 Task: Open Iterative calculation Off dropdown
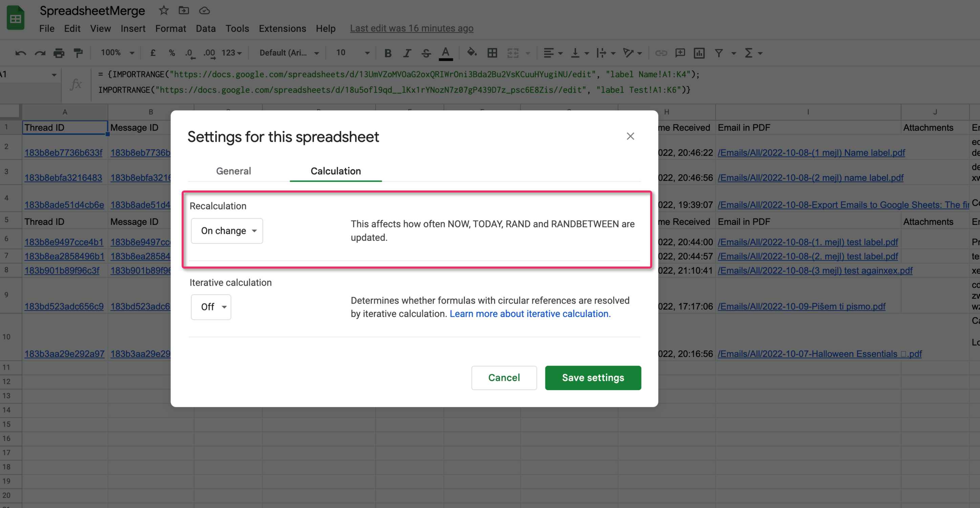211,307
